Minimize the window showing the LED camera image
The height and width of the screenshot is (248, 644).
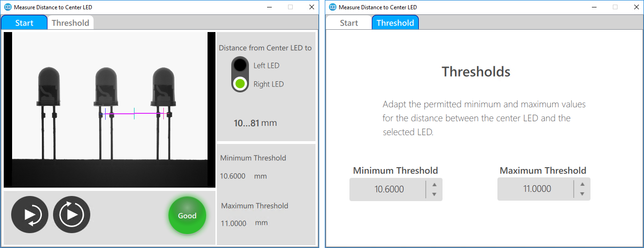point(269,7)
